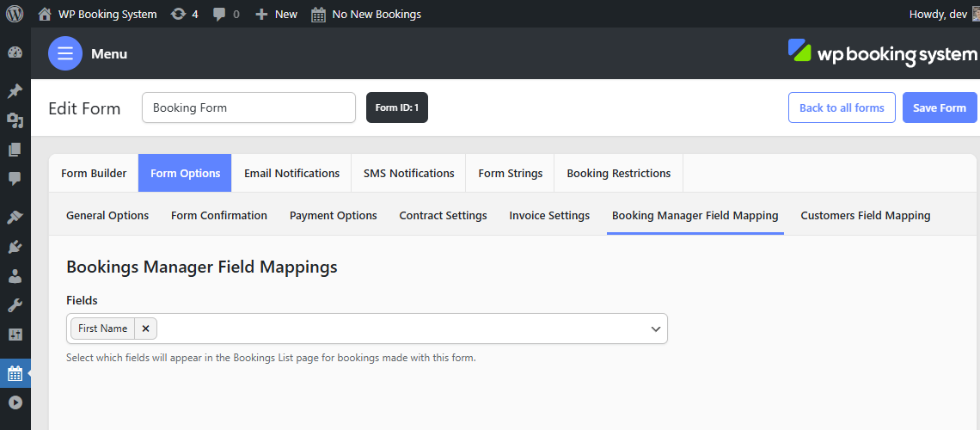980x430 pixels.
Task: Open the Payment Options sub-tab
Action: (334, 216)
